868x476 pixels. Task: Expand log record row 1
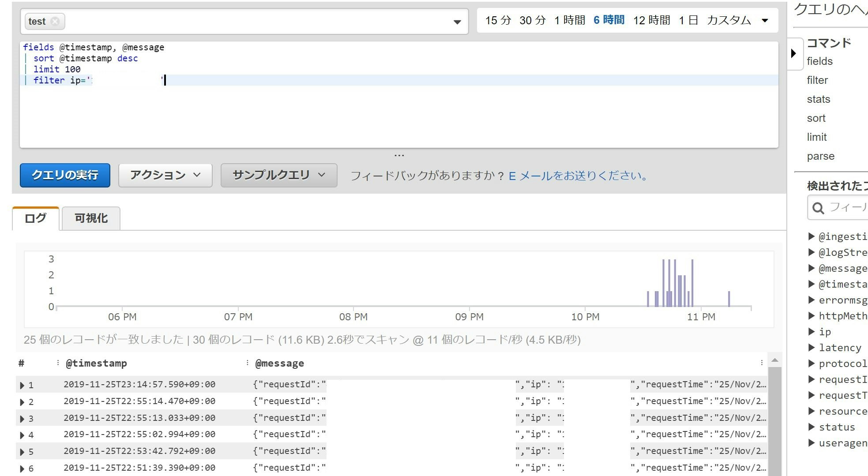22,386
